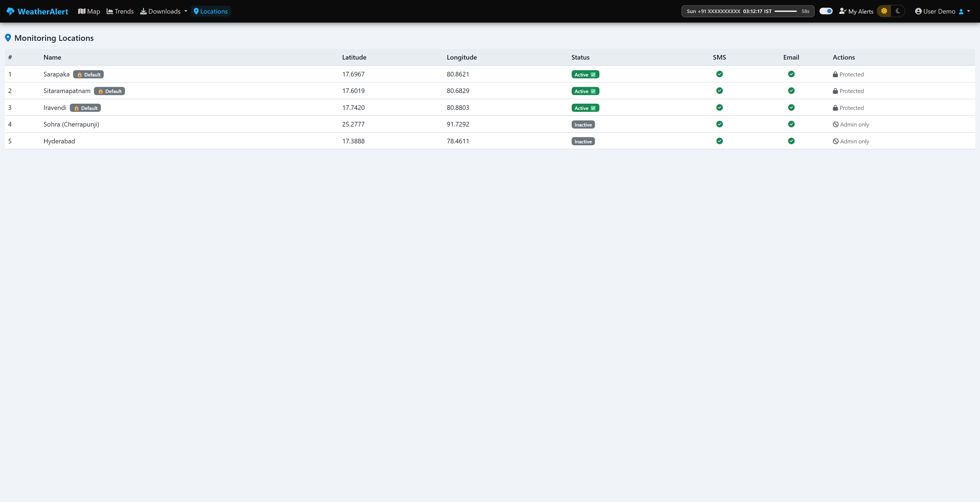Click the Sitaramapatnam Default lock badge

[109, 91]
